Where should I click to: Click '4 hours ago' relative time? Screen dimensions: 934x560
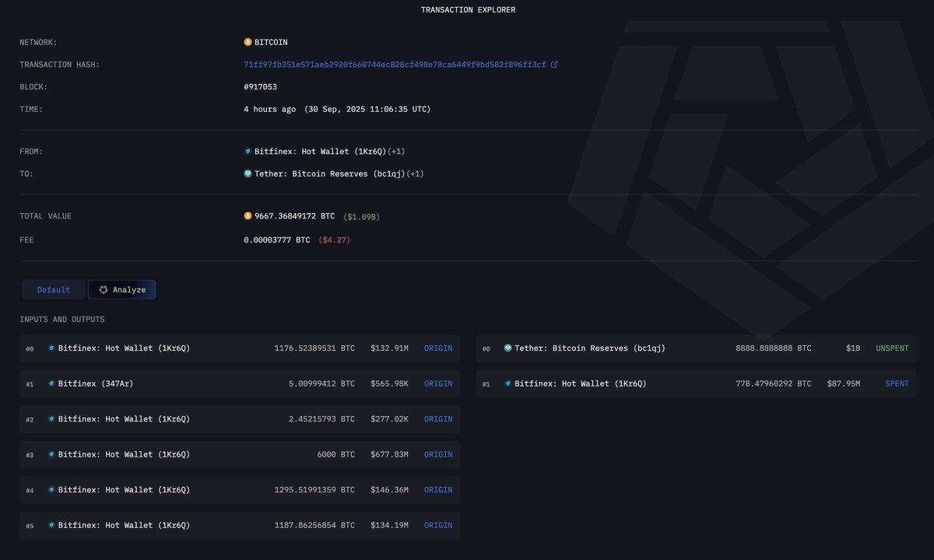click(269, 109)
